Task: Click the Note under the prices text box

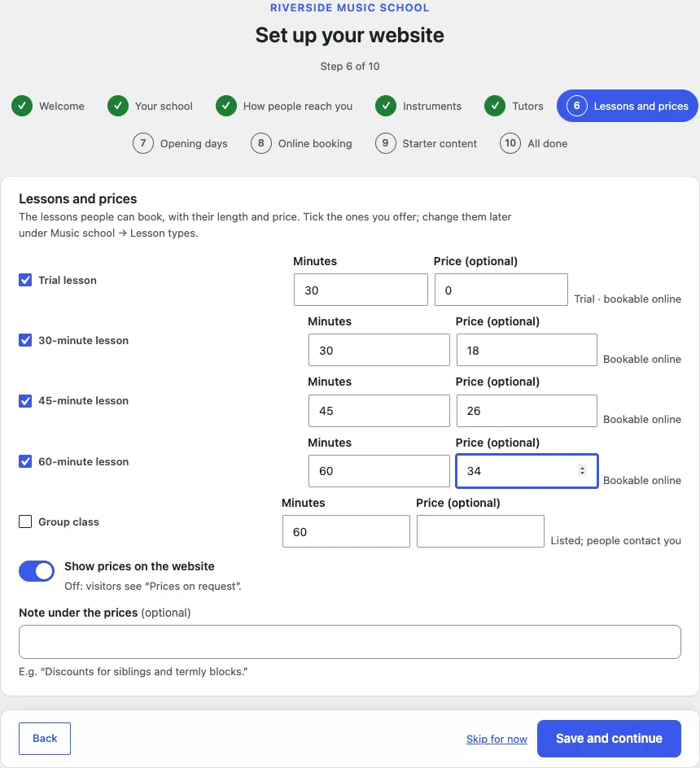Action: tap(350, 642)
